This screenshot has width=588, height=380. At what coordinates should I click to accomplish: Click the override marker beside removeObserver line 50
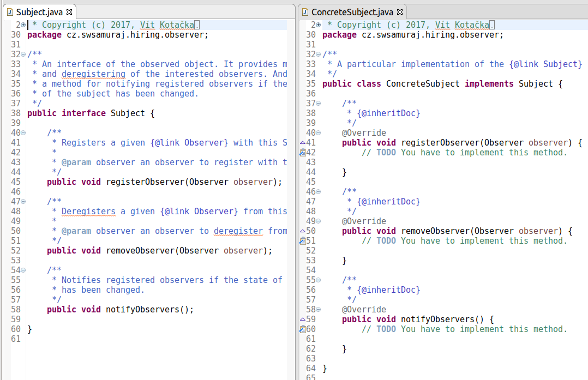(x=303, y=231)
